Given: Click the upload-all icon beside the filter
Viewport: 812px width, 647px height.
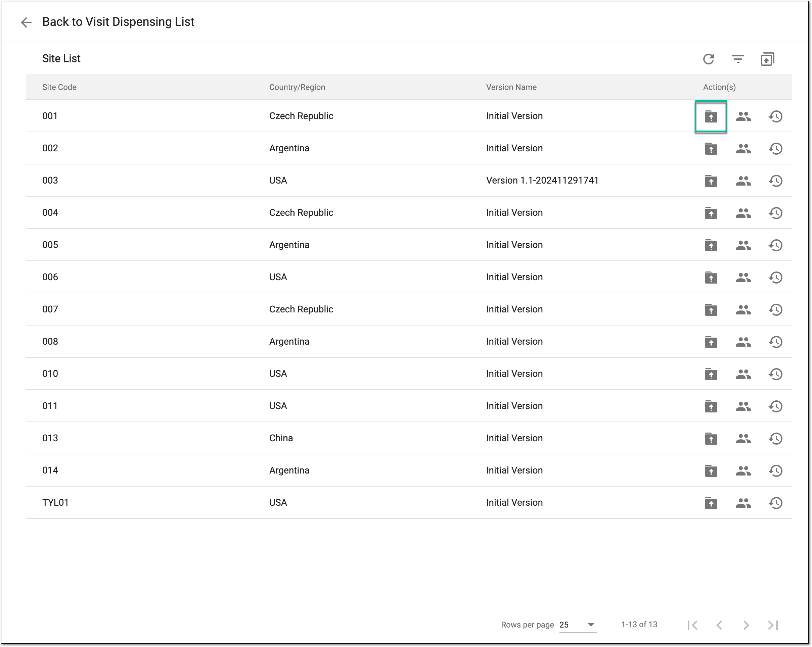Looking at the screenshot, I should (x=767, y=59).
